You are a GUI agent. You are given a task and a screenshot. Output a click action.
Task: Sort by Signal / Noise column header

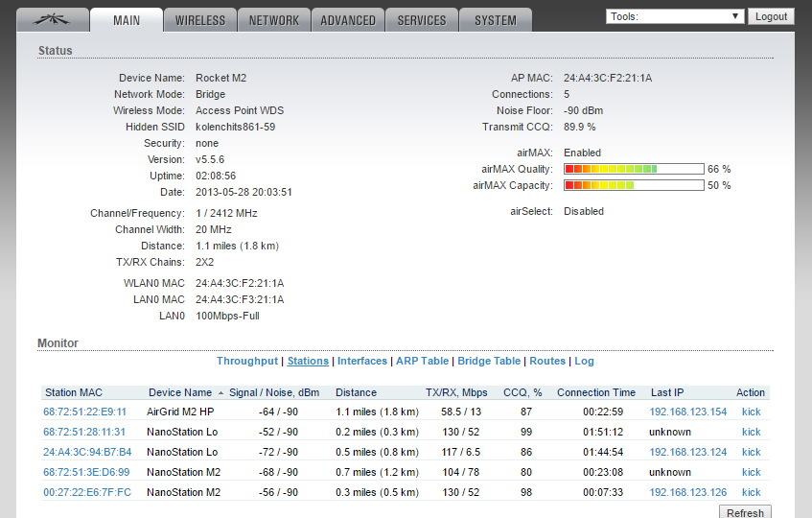[x=274, y=392]
